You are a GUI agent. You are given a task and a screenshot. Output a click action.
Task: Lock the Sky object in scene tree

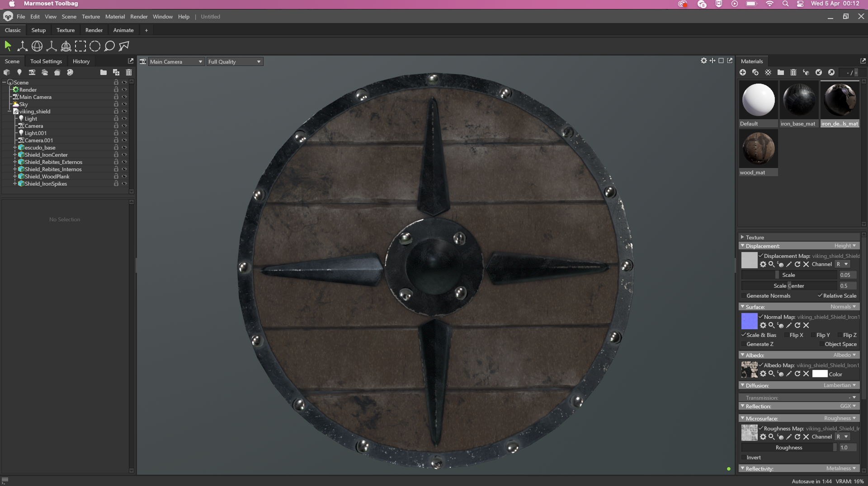[116, 104]
